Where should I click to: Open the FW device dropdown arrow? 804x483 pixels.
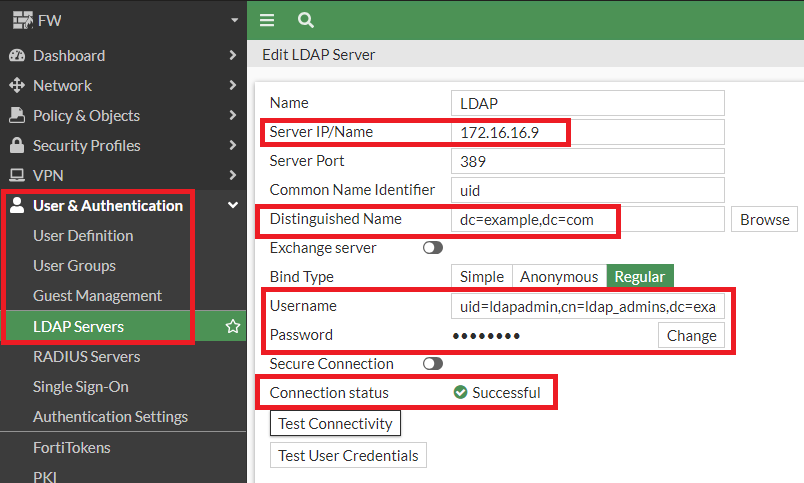(x=234, y=20)
